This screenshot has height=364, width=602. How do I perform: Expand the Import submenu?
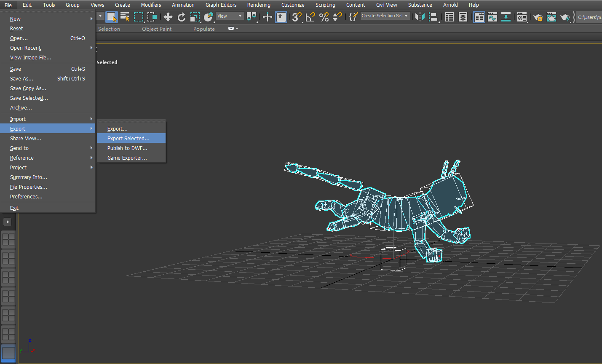pyautogui.click(x=91, y=119)
